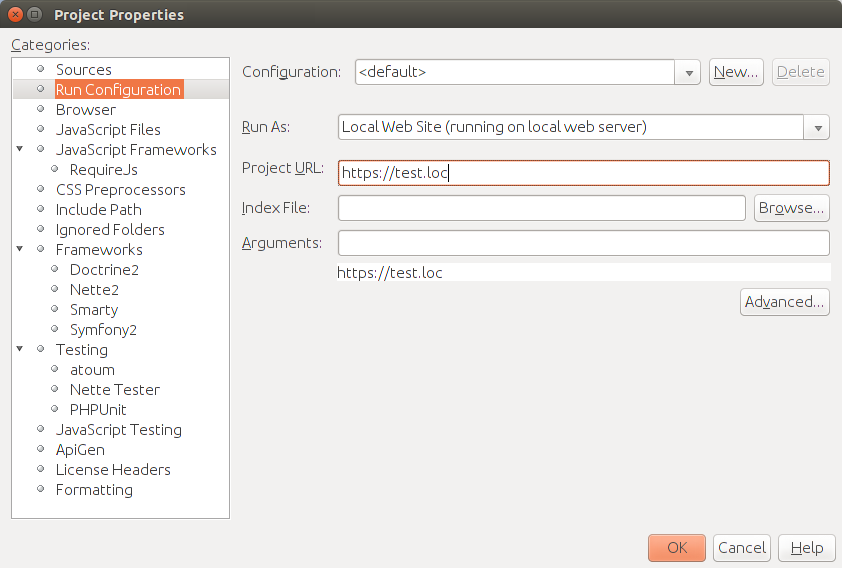Image resolution: width=842 pixels, height=568 pixels.
Task: Open the License Headers category
Action: pyautogui.click(x=113, y=470)
